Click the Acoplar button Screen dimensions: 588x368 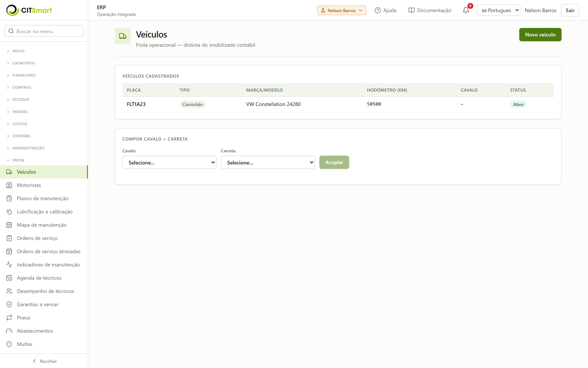tap(334, 162)
